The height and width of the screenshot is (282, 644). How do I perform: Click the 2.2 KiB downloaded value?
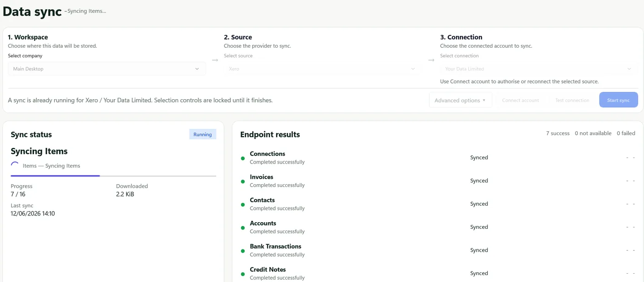125,194
